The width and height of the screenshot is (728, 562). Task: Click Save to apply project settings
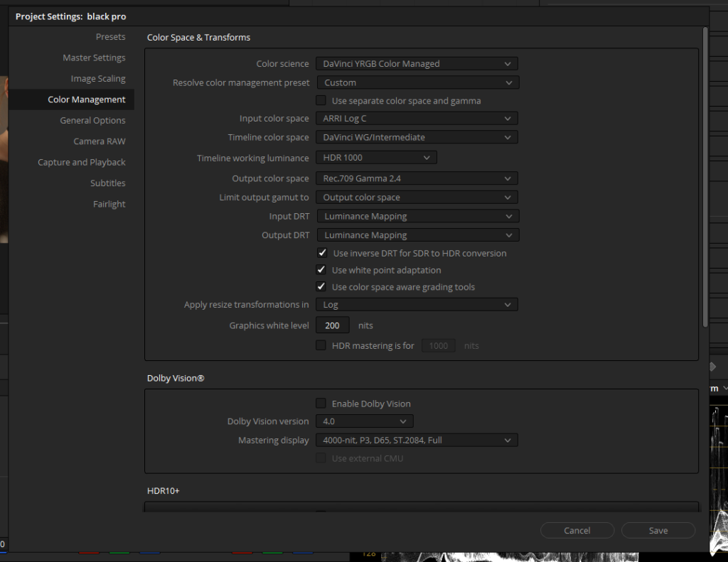[x=658, y=531]
